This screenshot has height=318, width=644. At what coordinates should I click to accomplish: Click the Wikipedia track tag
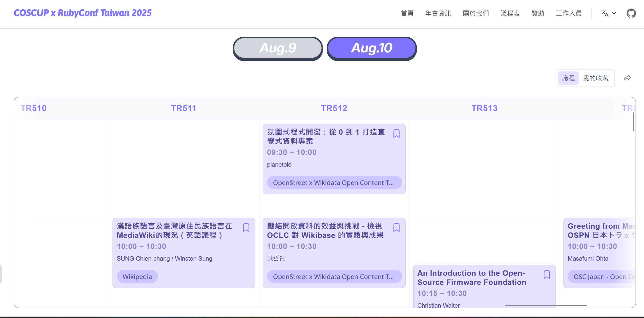(137, 276)
